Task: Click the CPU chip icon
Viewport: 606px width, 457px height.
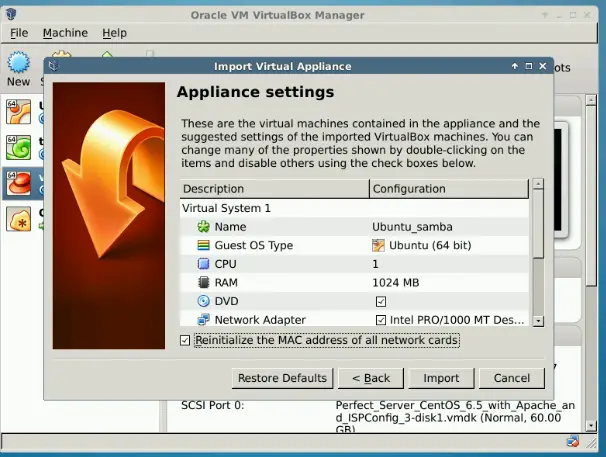Action: click(x=203, y=264)
